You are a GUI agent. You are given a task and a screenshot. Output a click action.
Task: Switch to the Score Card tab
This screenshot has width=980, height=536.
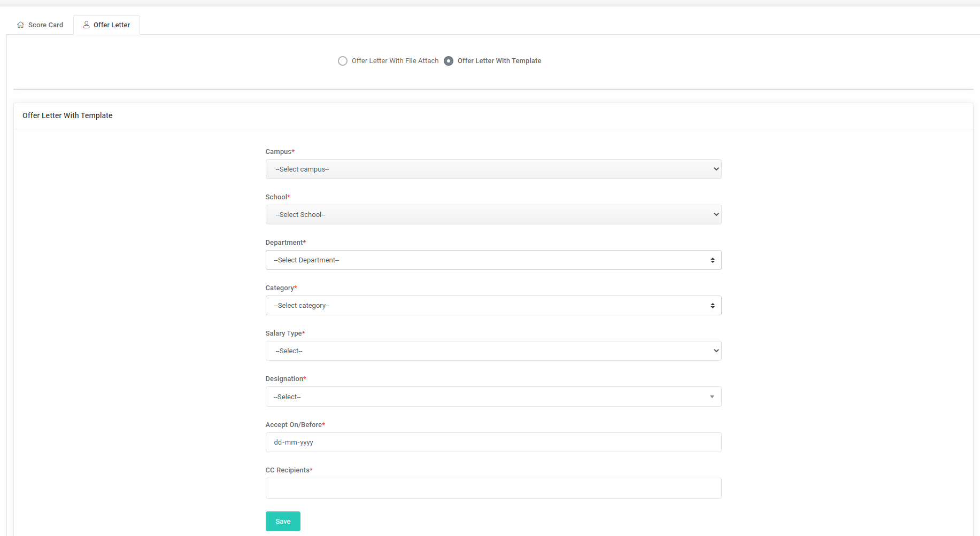coord(45,25)
